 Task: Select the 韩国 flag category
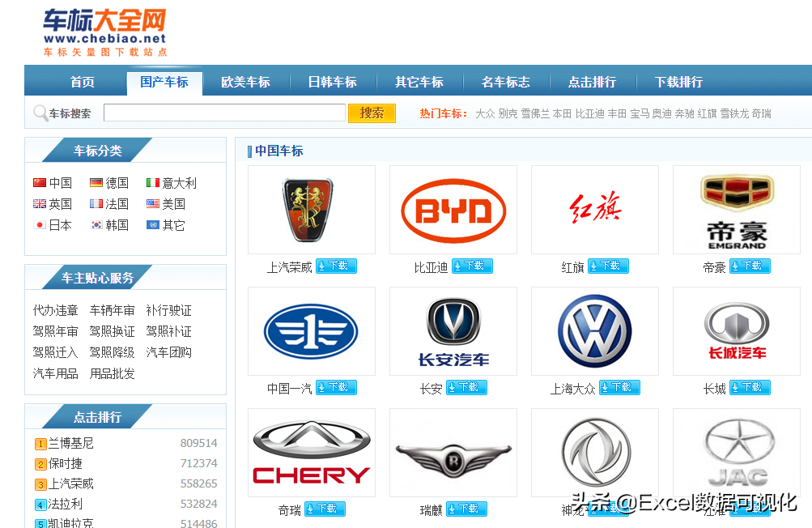[108, 225]
